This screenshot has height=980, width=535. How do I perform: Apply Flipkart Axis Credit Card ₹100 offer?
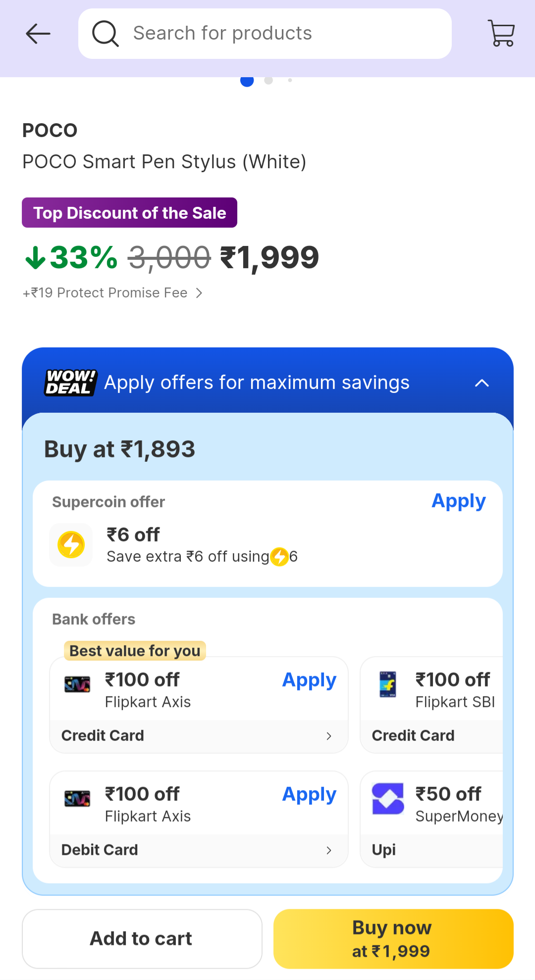click(x=309, y=680)
